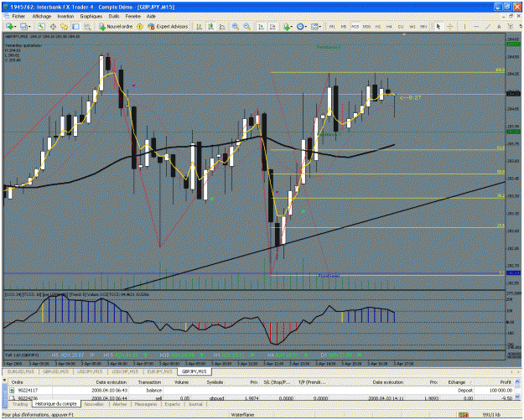524x420 pixels.
Task: Select the D1 timeframe
Action: point(401,26)
